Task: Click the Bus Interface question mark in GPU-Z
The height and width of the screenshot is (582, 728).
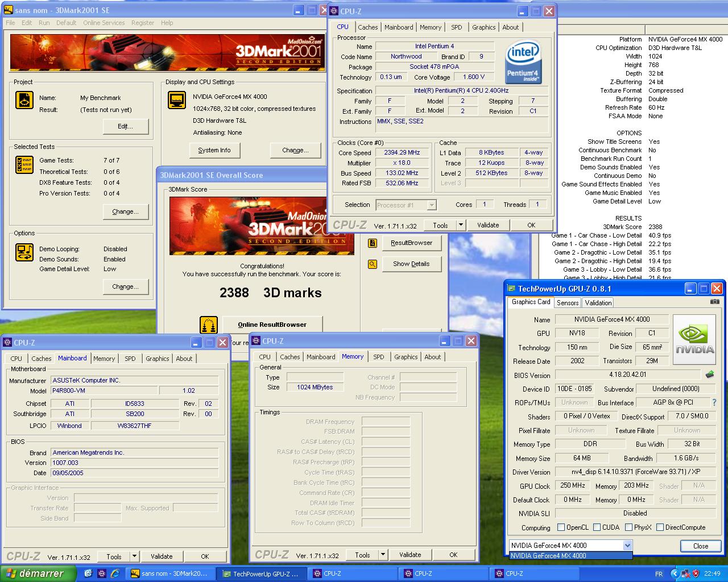Action: coord(714,402)
